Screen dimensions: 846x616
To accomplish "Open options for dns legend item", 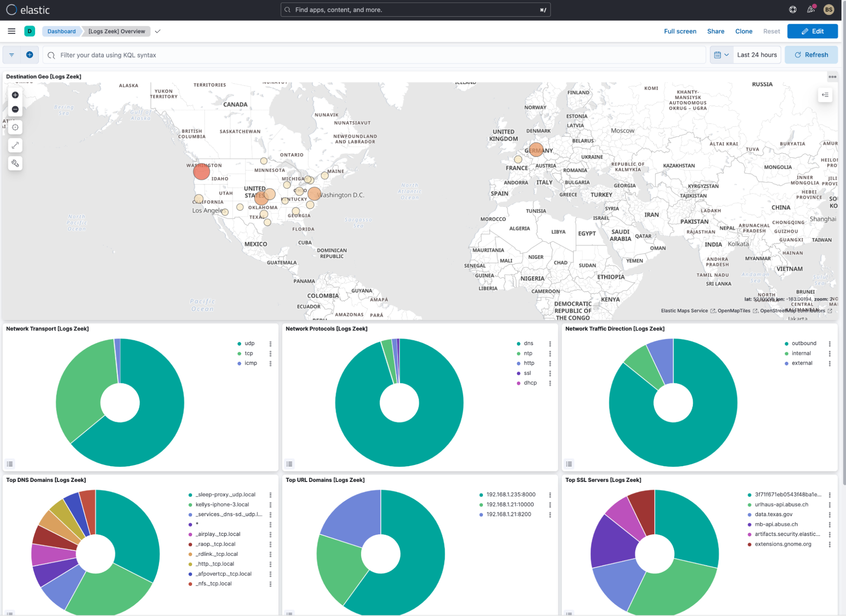I will coord(550,344).
